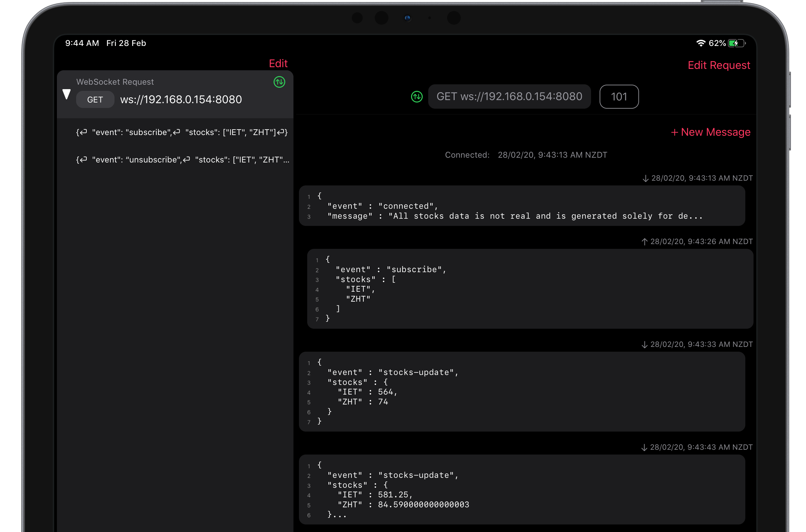Tap the plus New Message button
Screen dimensions: 806x532
[x=710, y=132]
